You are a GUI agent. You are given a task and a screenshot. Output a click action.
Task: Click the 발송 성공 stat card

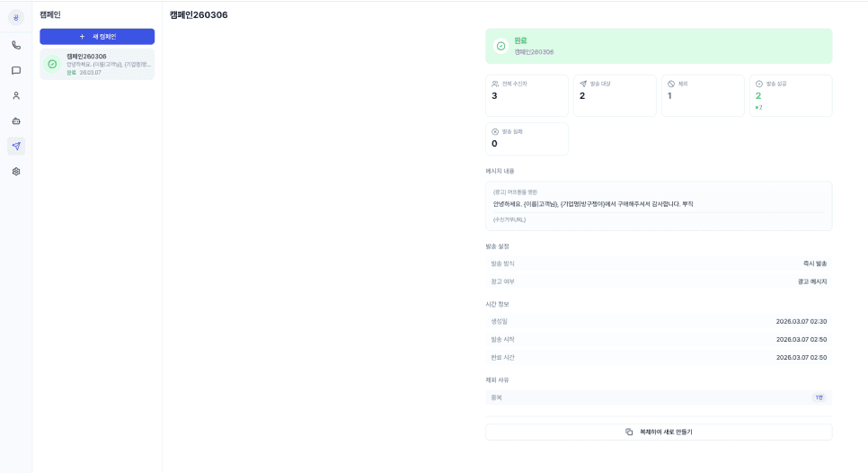(791, 96)
